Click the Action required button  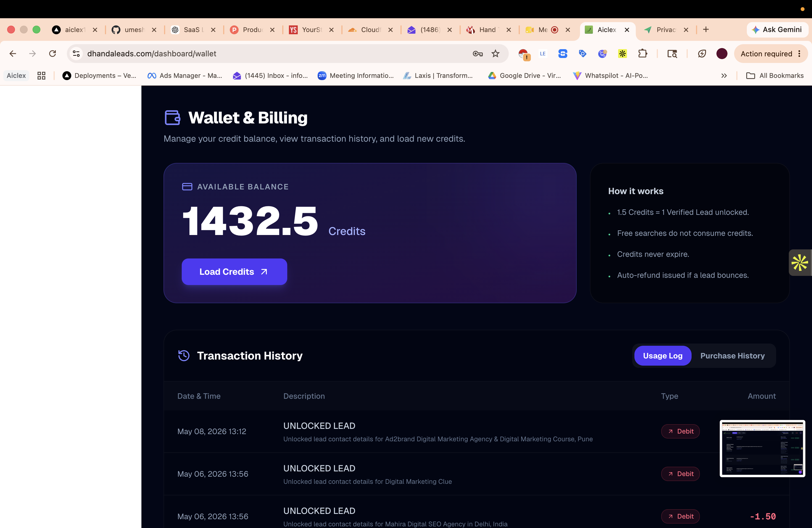click(x=771, y=54)
